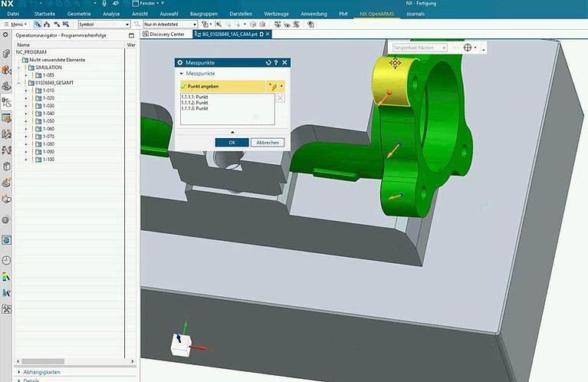Remove the selected point with the X button
Screen dimensions: 588x382
coord(280,98)
